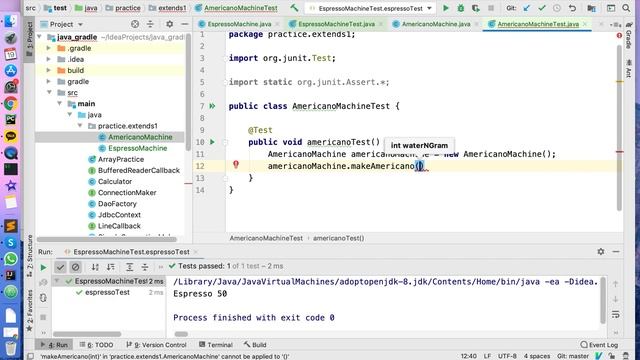Expand the .gradle folder
This screenshot has height=360, width=640.
point(49,48)
